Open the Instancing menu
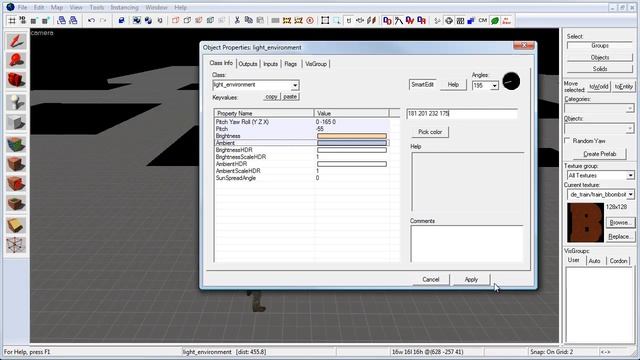640x360 pixels. (x=124, y=7)
